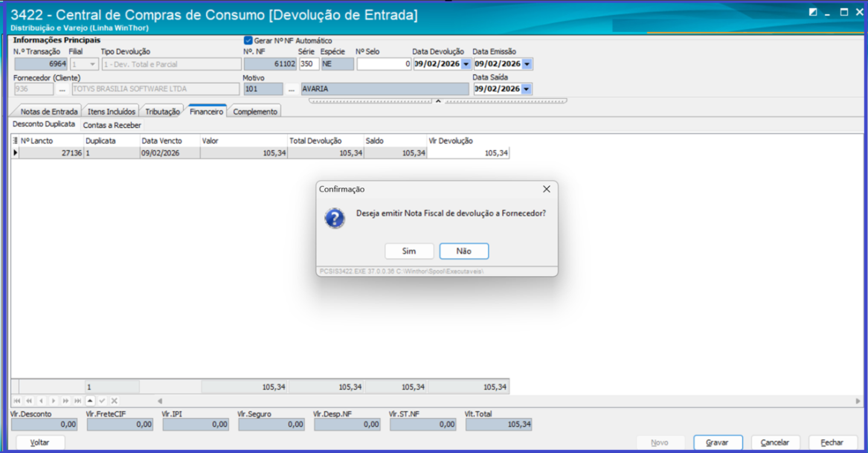
Task: Click the Vlr Devolução cell 105,34
Action: (x=469, y=152)
